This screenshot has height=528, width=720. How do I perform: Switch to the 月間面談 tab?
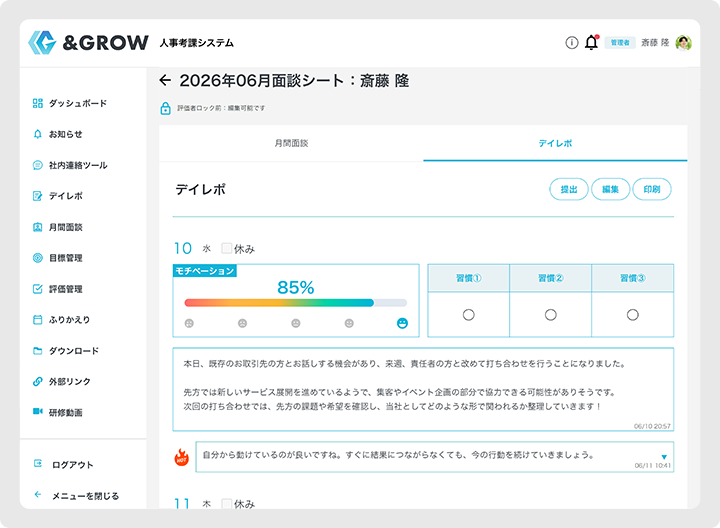(291, 143)
